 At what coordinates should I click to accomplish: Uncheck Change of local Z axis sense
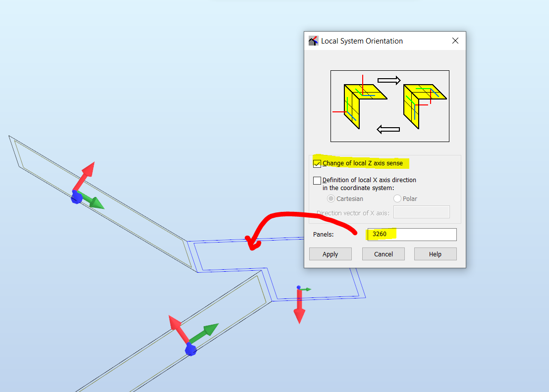(x=317, y=163)
